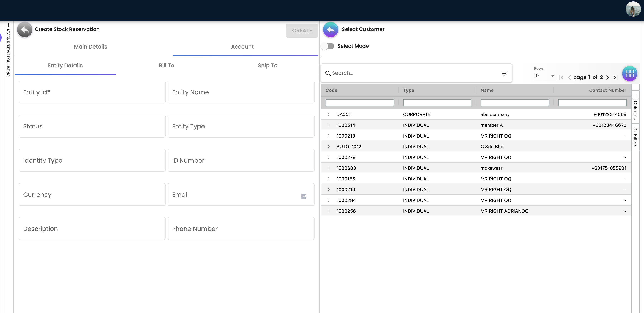This screenshot has height=313, width=644.
Task: Sort by the Contact Number column header
Action: (x=608, y=90)
